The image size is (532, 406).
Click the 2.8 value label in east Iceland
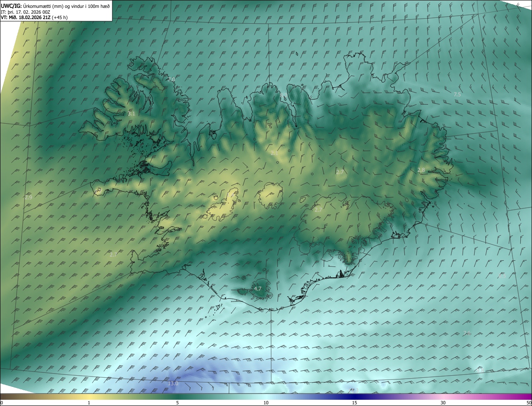pyautogui.click(x=421, y=170)
